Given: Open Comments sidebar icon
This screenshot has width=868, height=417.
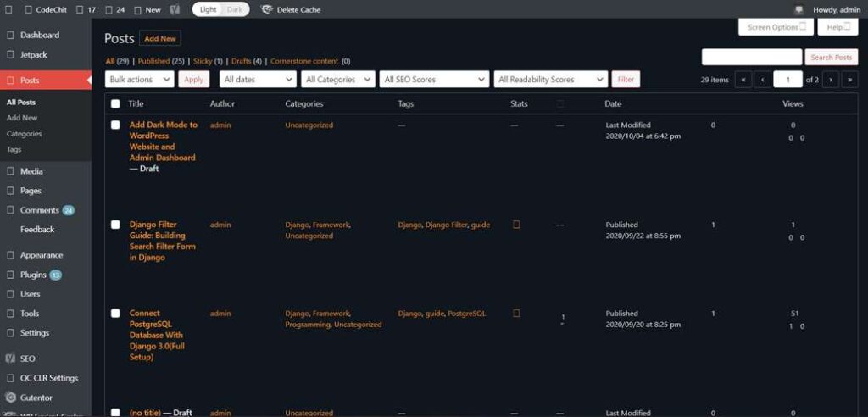Looking at the screenshot, I should [9, 210].
